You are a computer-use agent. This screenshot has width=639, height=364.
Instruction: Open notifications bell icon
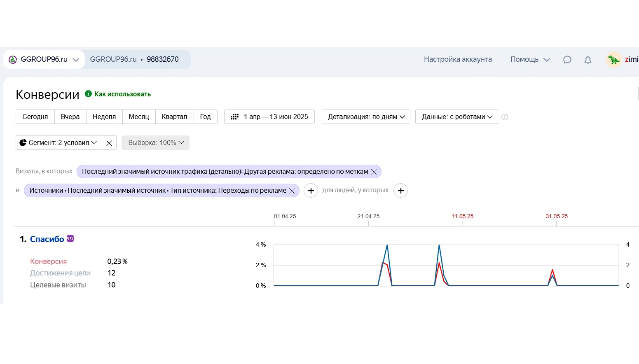click(588, 60)
